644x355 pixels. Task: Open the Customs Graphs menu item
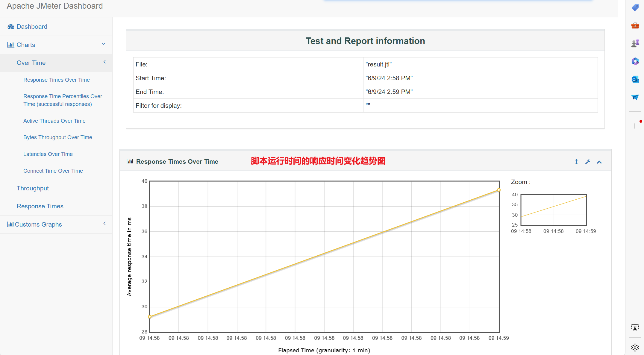pos(38,224)
